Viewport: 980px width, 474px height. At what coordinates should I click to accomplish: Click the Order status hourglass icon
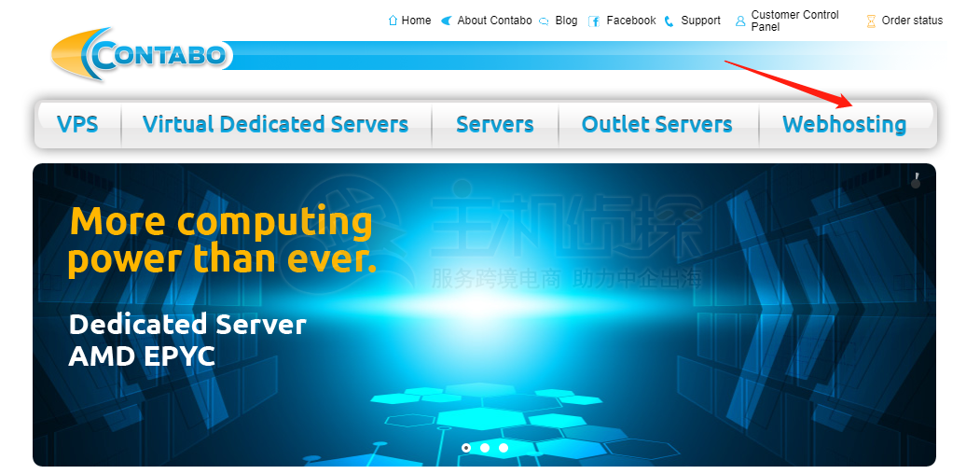[x=871, y=21]
